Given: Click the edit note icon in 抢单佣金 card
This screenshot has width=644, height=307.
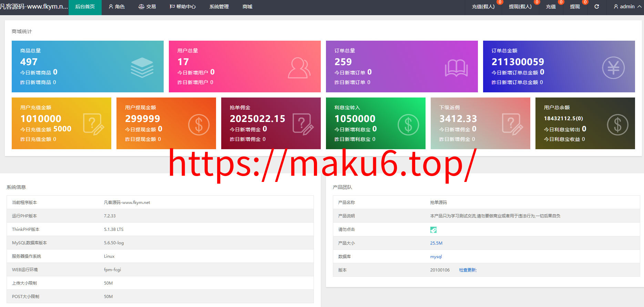Looking at the screenshot, I should (x=303, y=124).
